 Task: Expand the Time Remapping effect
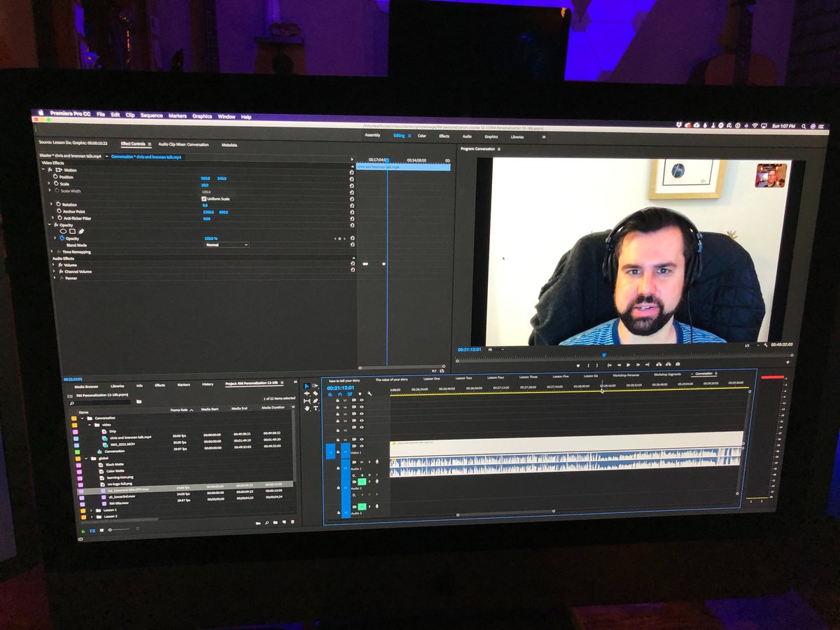[x=52, y=251]
